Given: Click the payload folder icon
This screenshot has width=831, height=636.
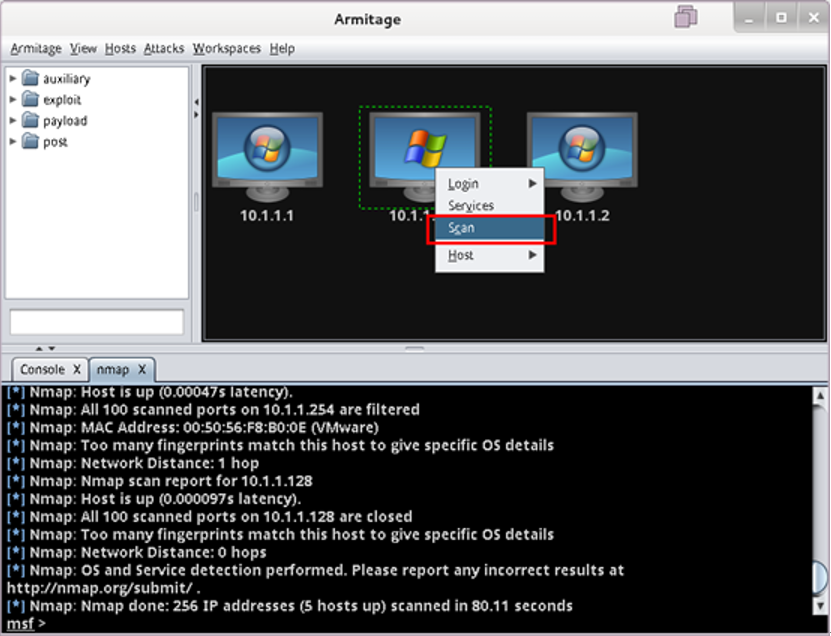Looking at the screenshot, I should (x=30, y=120).
